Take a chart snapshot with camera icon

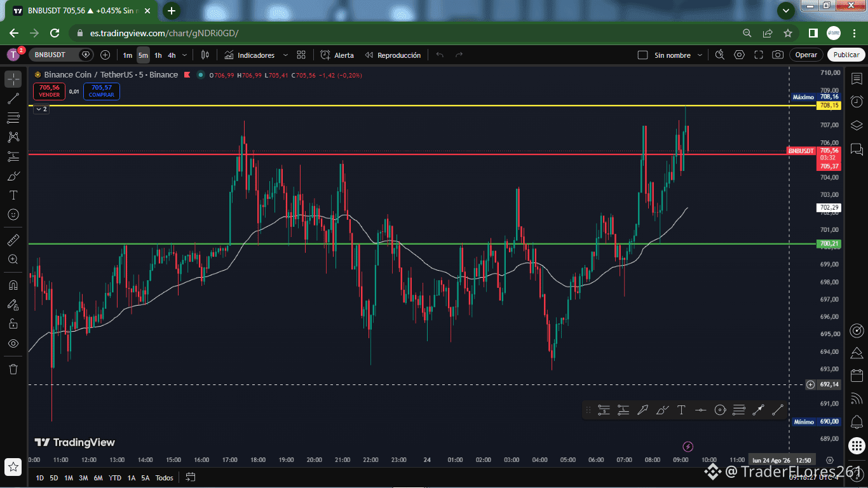click(x=778, y=55)
